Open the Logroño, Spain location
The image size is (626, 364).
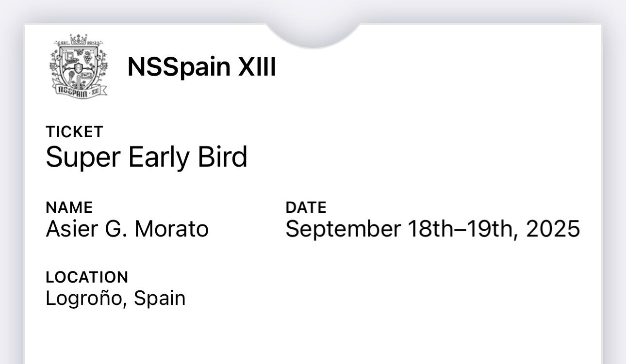[115, 299]
